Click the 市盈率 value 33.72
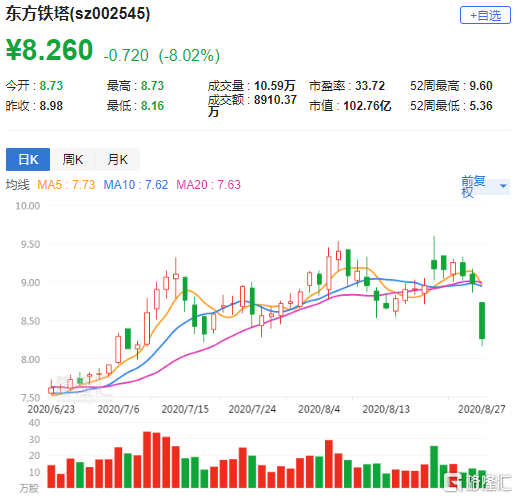Screen dimensions: 518x499 point(370,86)
